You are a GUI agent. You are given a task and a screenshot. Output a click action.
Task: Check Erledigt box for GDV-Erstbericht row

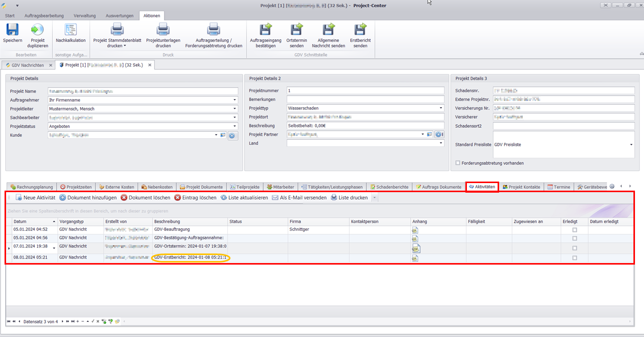point(575,258)
